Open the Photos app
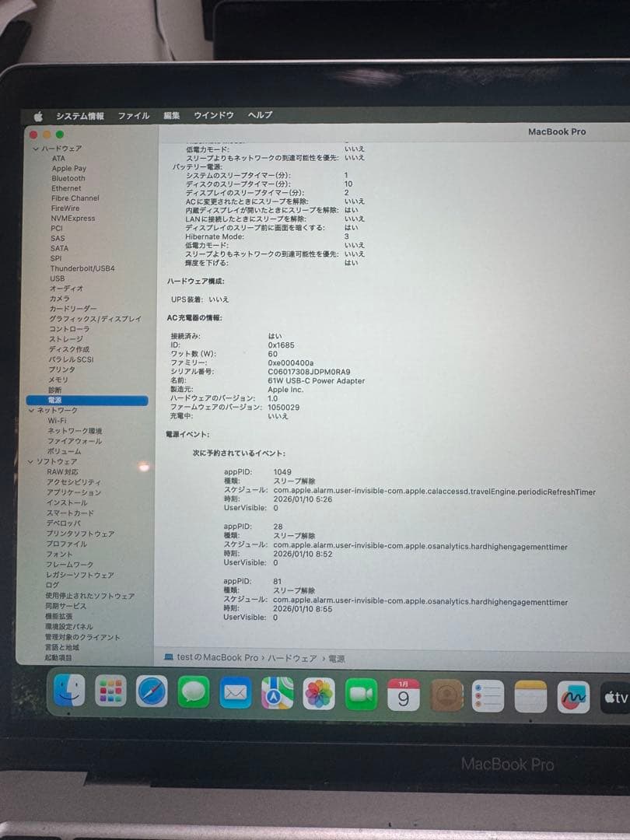This screenshot has height=840, width=630. [x=317, y=691]
